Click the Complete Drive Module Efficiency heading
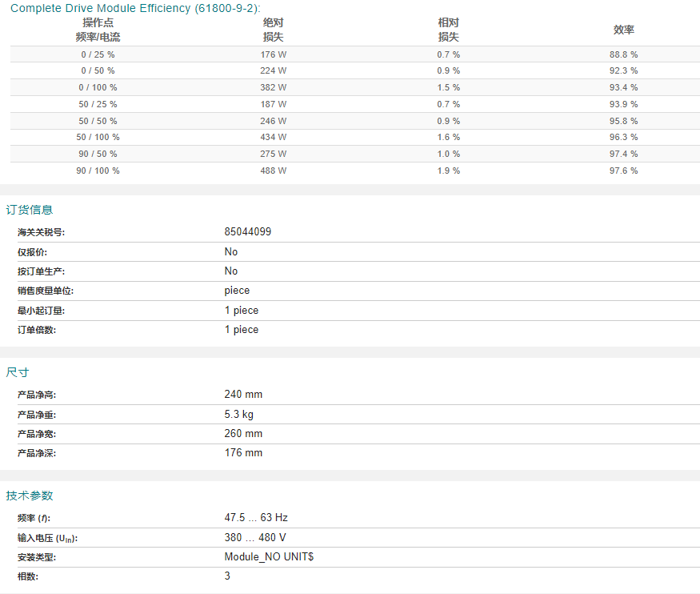Viewport: 700px width, 594px height. coord(135,8)
